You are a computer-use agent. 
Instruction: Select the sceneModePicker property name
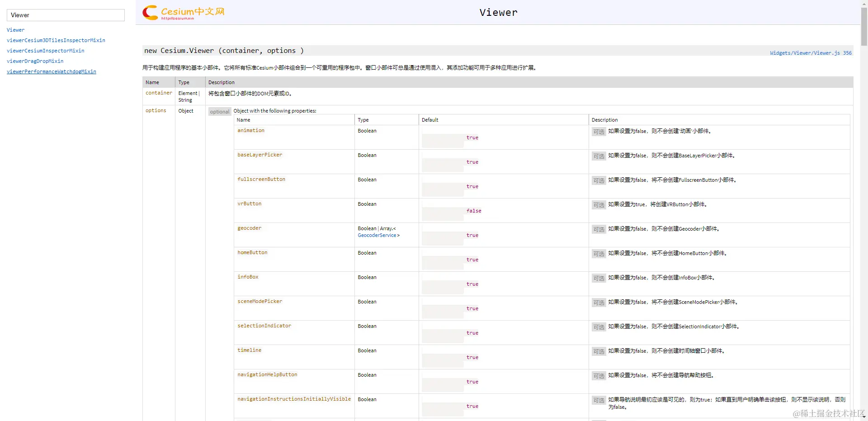pyautogui.click(x=260, y=301)
